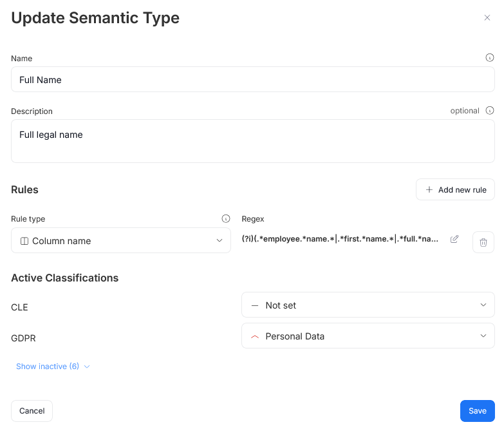504x429 pixels.
Task: Click the CLE dropdown chevron arrow
Action: 483,305
